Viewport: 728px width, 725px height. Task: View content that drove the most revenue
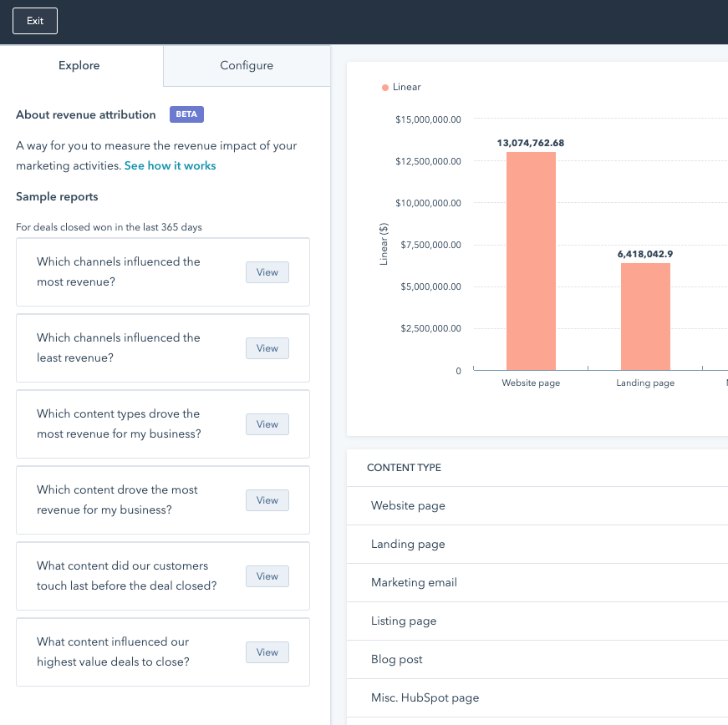tap(267, 500)
